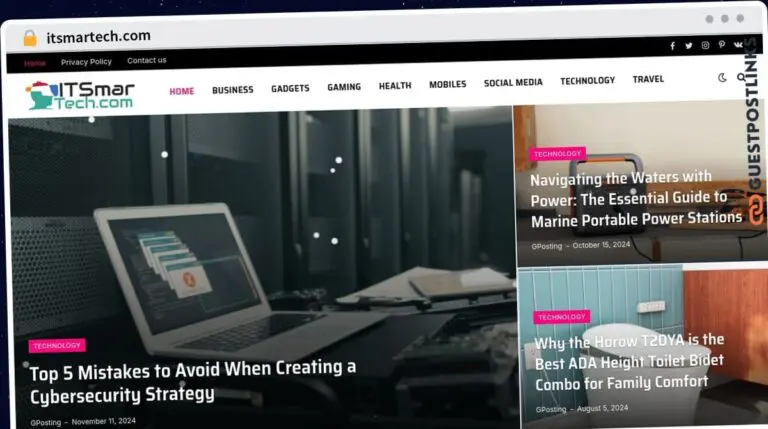Viewport: 768px width, 429px height.
Task: Select the HEALTH menu item
Action: (395, 85)
